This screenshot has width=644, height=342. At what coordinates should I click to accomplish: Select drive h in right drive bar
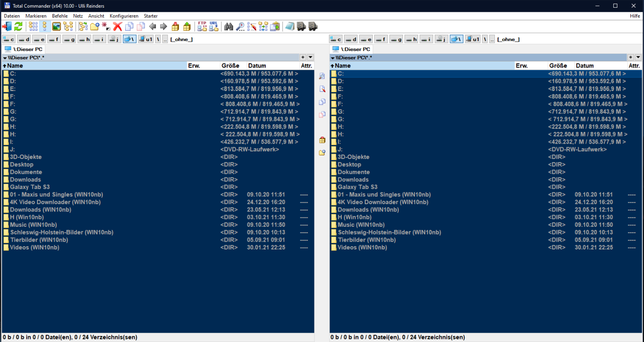(x=411, y=39)
